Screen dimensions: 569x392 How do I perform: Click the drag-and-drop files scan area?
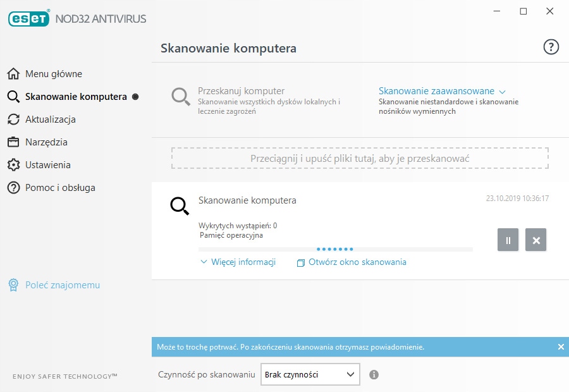coord(360,158)
